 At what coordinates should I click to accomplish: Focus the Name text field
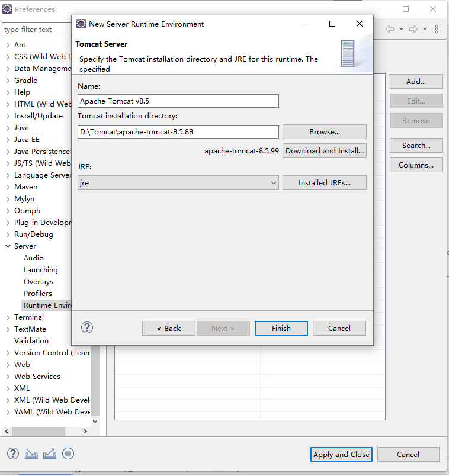(x=178, y=101)
